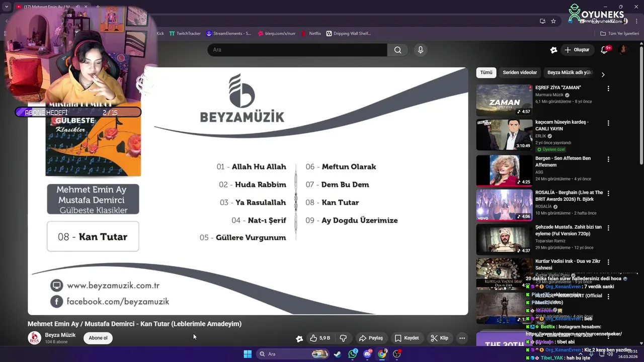Viewport: 644px width, 362px height.
Task: Show more video actions with the three dots
Action: pos(462,338)
